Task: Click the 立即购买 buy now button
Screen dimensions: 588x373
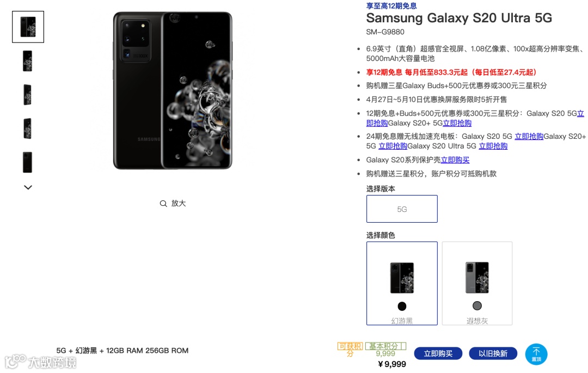Action: click(x=438, y=353)
